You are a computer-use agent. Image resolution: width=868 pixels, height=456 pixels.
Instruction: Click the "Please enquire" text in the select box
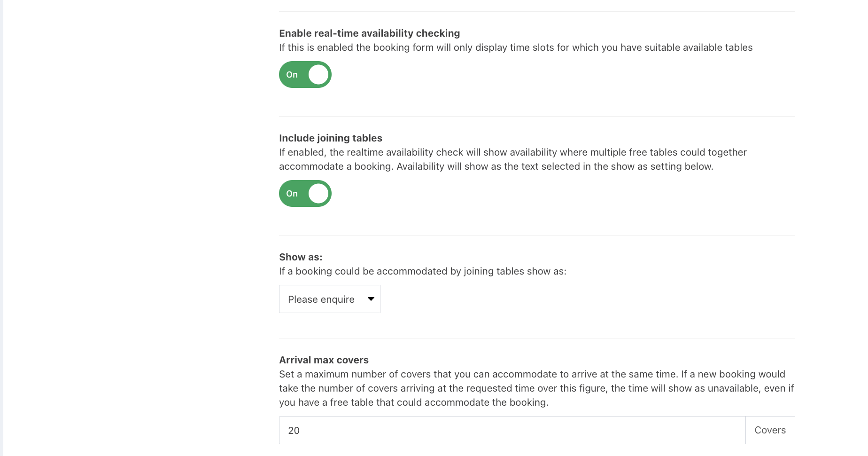click(x=321, y=299)
